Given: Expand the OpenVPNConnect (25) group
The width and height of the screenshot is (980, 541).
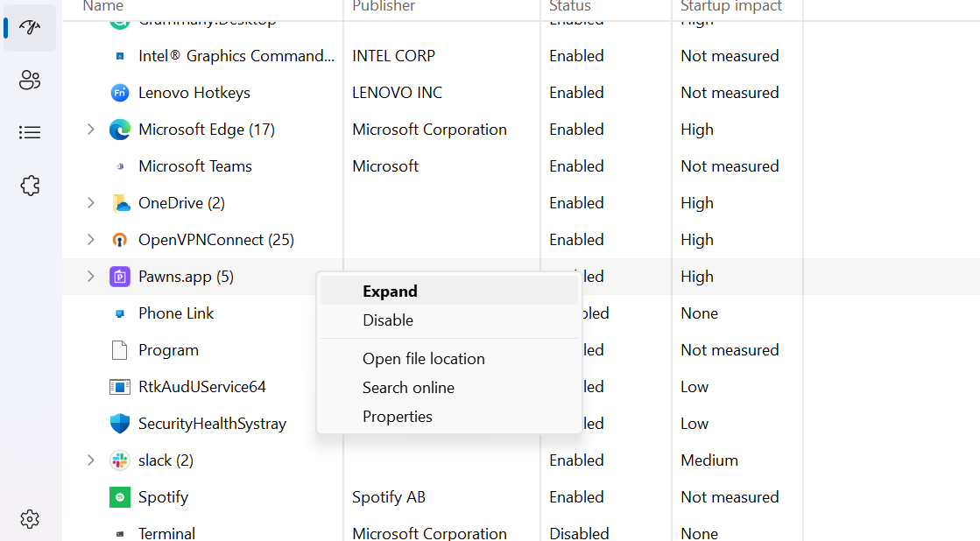Looking at the screenshot, I should (90, 240).
